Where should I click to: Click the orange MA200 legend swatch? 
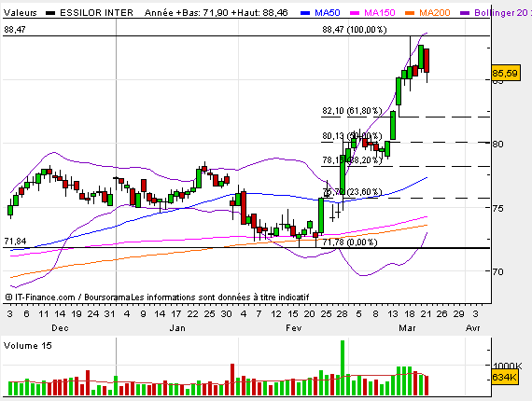[410, 13]
